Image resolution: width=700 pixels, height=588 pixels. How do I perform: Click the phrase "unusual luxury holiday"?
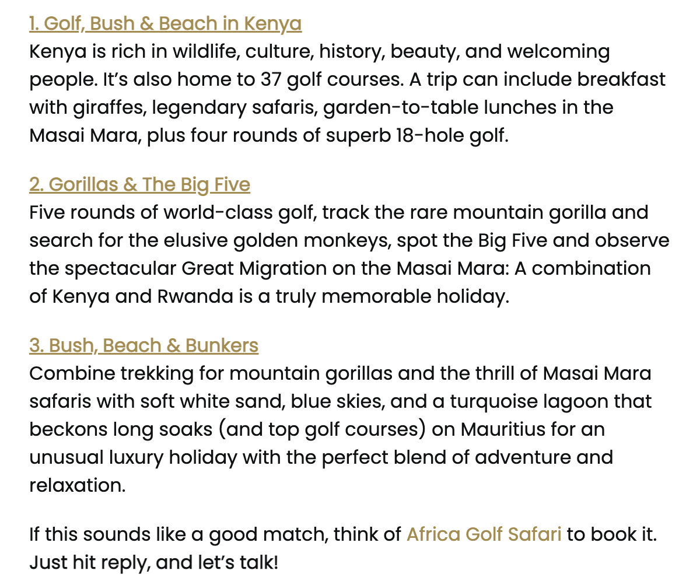coord(133,458)
